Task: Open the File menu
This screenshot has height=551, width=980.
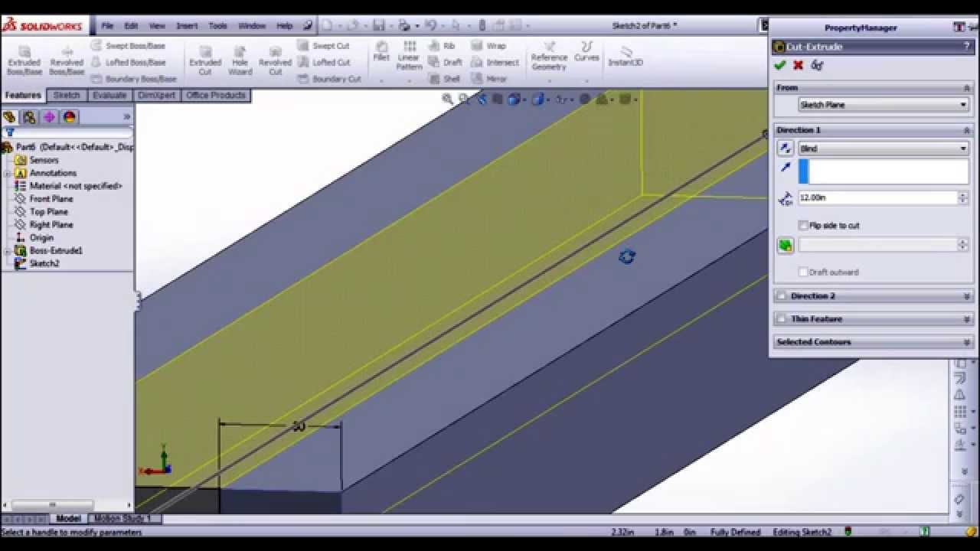Action: [107, 25]
